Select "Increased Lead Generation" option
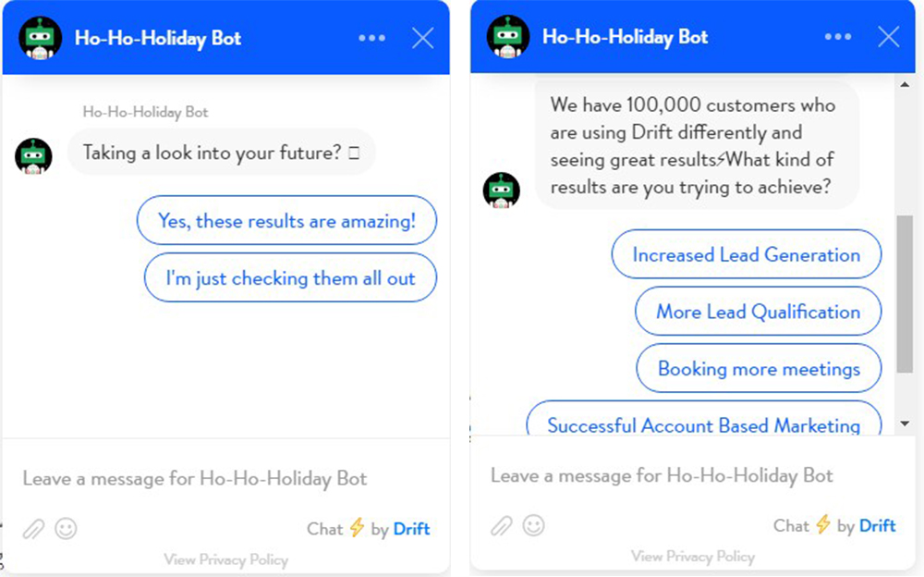 (746, 255)
